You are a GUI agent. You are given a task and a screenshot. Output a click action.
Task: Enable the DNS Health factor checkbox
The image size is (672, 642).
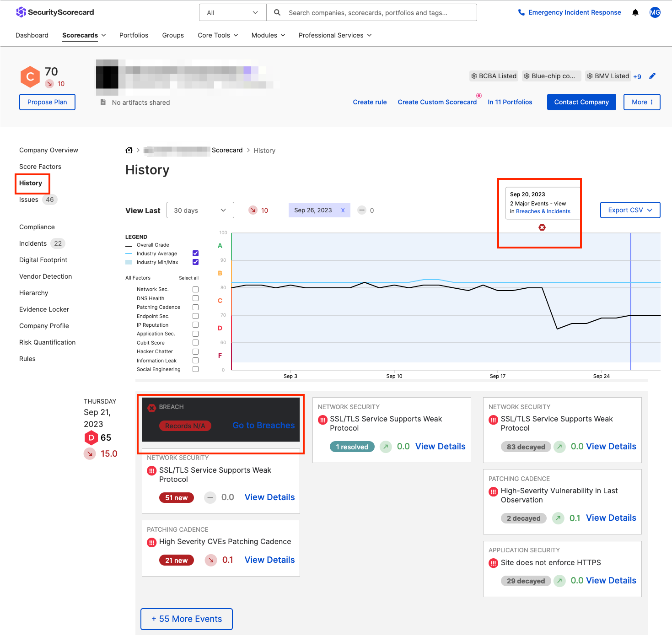[196, 298]
